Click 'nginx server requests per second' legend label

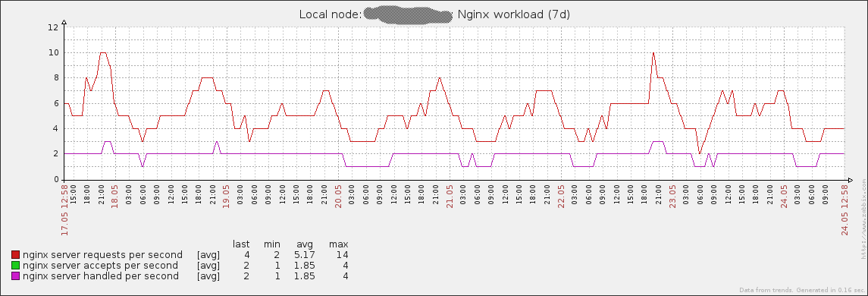pos(102,255)
